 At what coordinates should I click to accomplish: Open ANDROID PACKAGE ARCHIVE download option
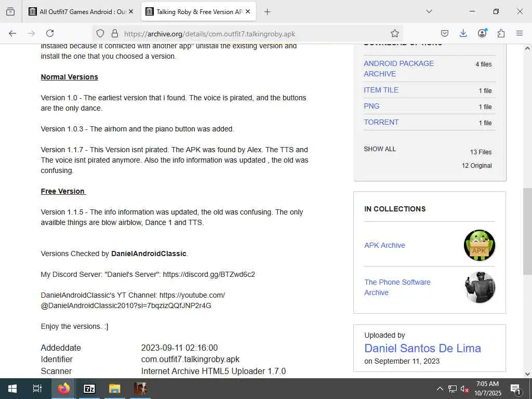coord(398,69)
